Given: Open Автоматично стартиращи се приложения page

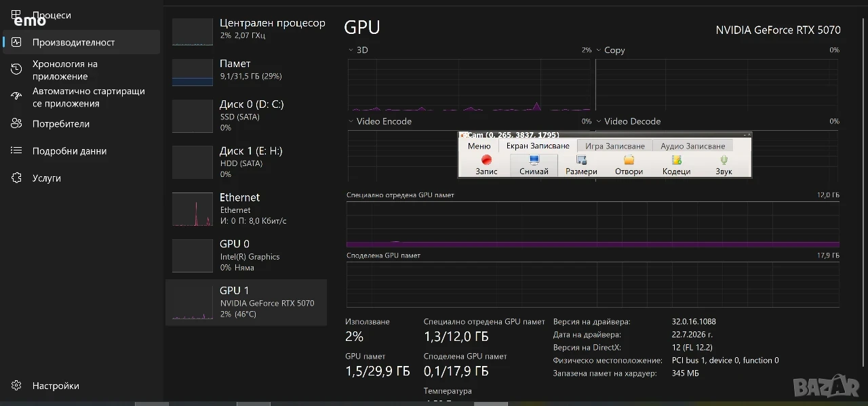Looking at the screenshot, I should coord(81,97).
